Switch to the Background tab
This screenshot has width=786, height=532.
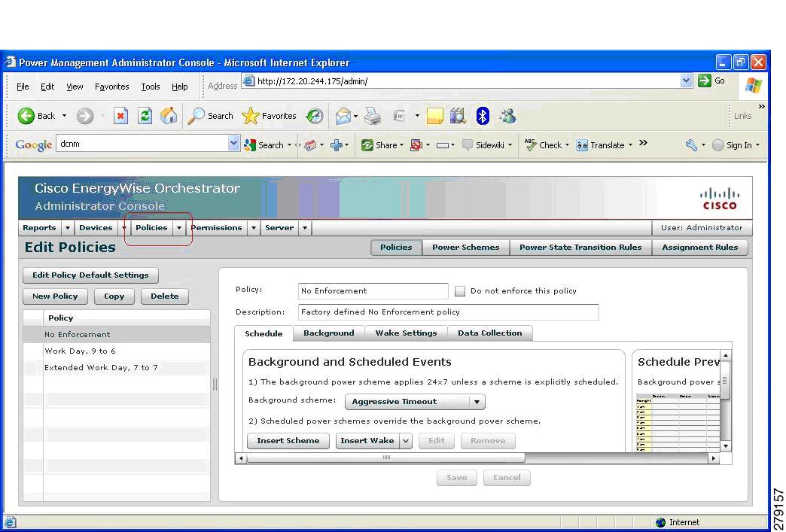click(x=329, y=333)
